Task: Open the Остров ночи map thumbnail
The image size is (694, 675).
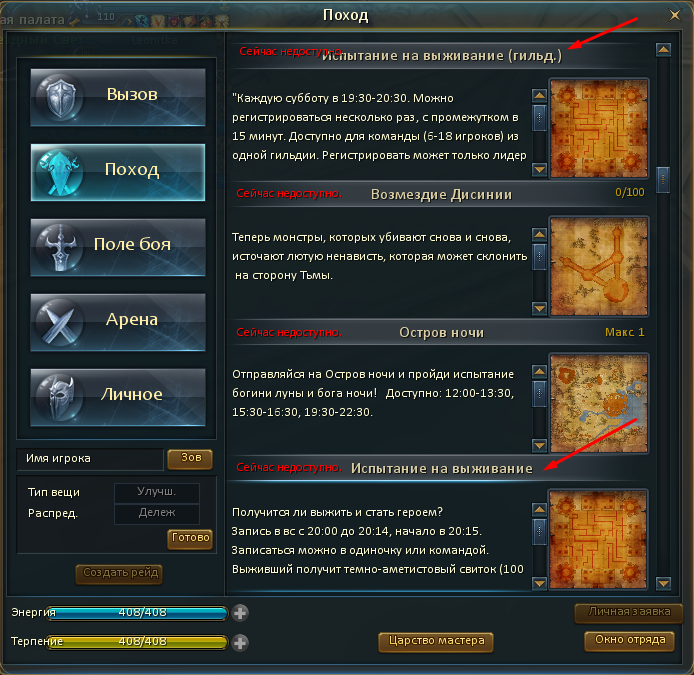Action: 599,403
